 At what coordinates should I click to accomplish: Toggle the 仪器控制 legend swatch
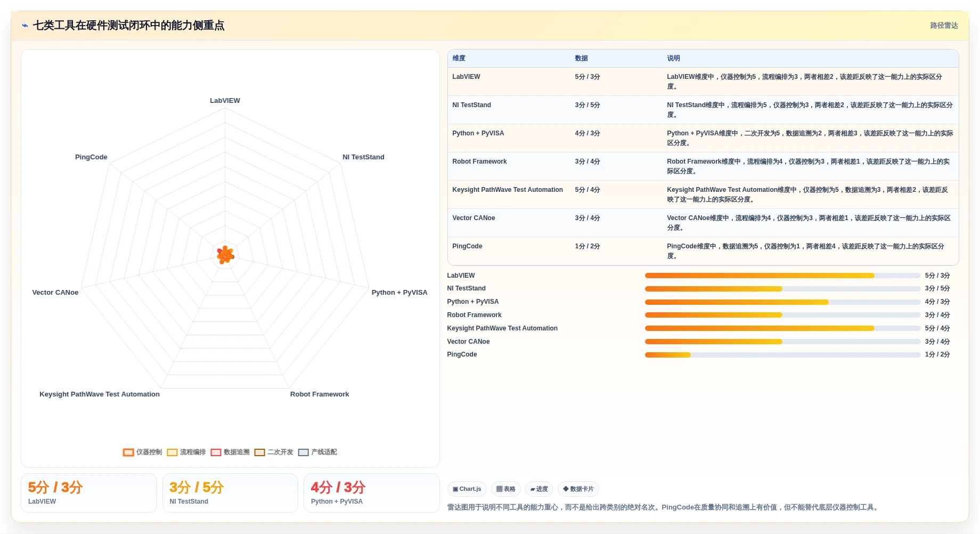(x=128, y=452)
